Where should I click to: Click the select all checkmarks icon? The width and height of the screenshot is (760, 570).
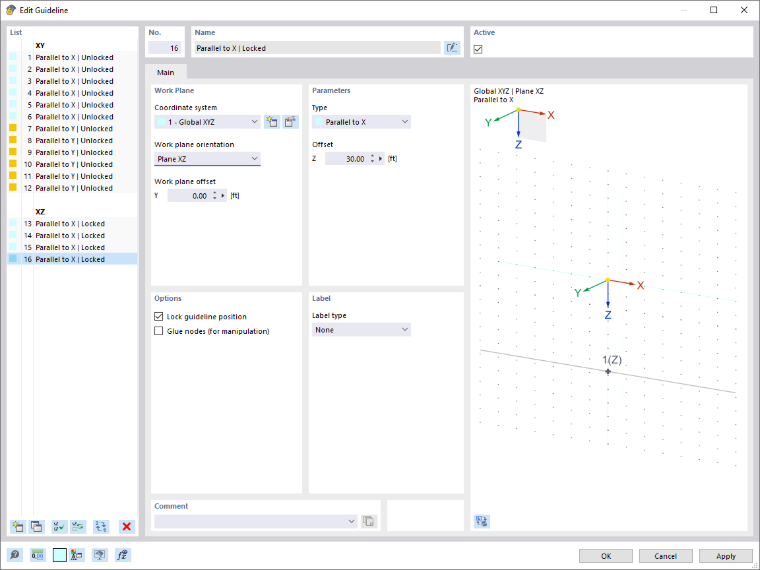coord(60,526)
